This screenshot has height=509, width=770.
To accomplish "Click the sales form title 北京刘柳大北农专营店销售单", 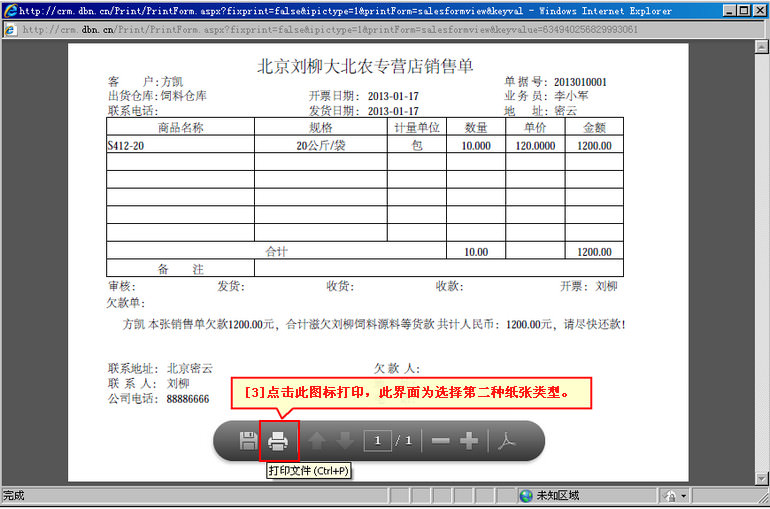I will click(x=365, y=66).
